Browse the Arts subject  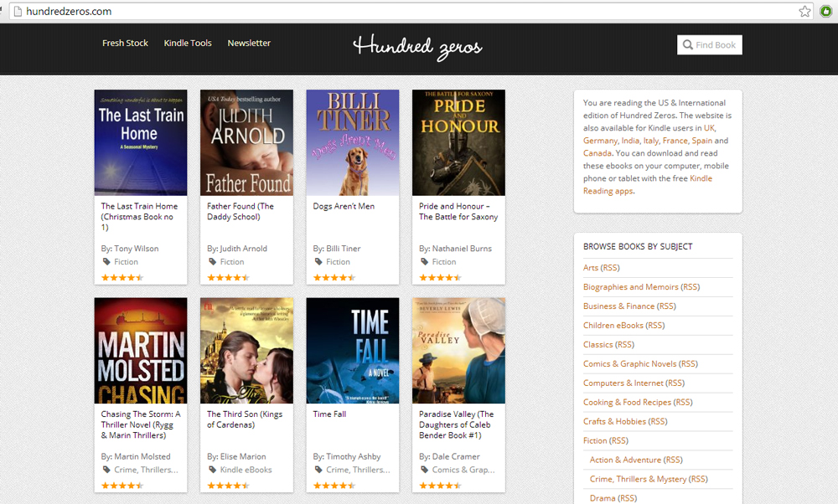[591, 267]
